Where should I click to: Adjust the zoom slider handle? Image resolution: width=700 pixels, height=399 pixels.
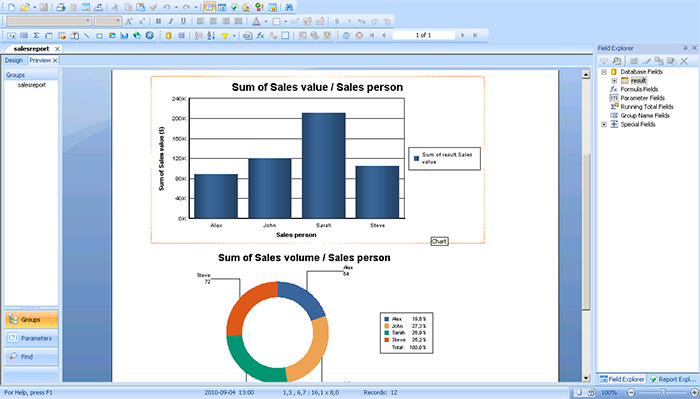663,392
